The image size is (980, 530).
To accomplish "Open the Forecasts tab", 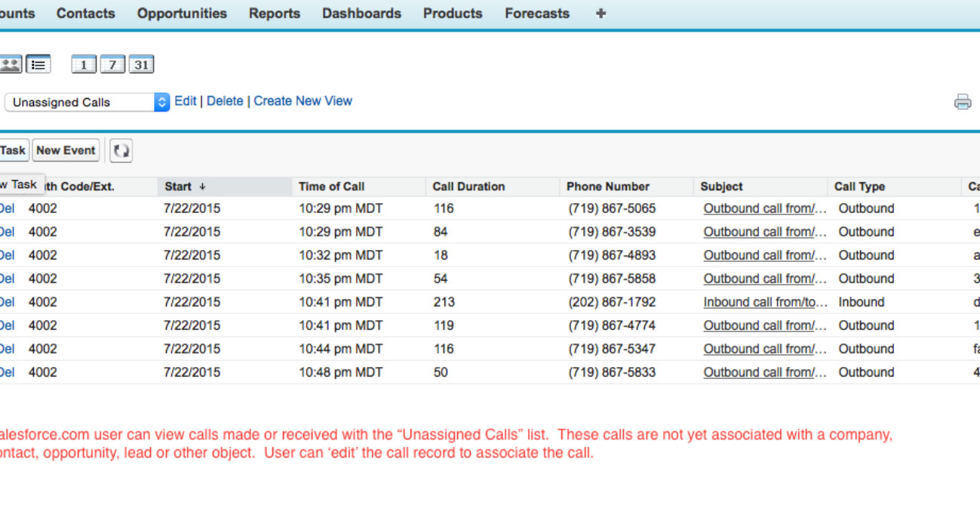I will [x=537, y=14].
